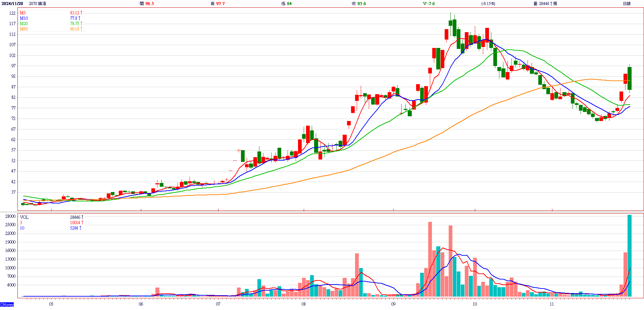
Task: Click the 57 price axis label
Action: pos(13,150)
